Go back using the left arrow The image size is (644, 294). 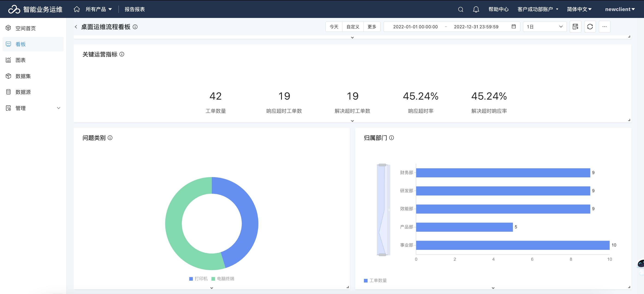[76, 27]
